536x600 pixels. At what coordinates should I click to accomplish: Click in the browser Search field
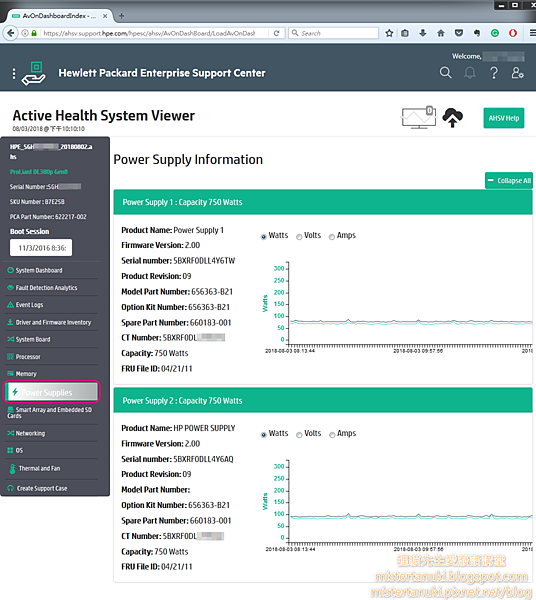tap(333, 33)
